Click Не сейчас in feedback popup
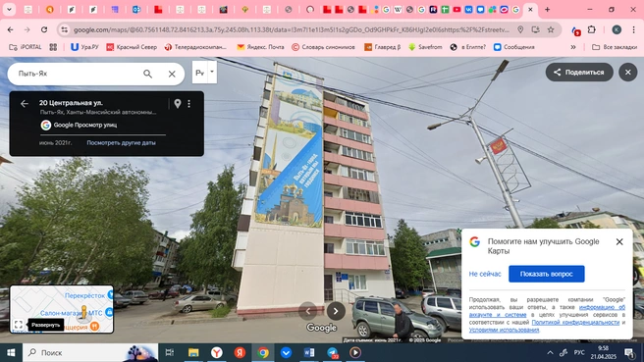This screenshot has width=644, height=362. pyautogui.click(x=485, y=274)
